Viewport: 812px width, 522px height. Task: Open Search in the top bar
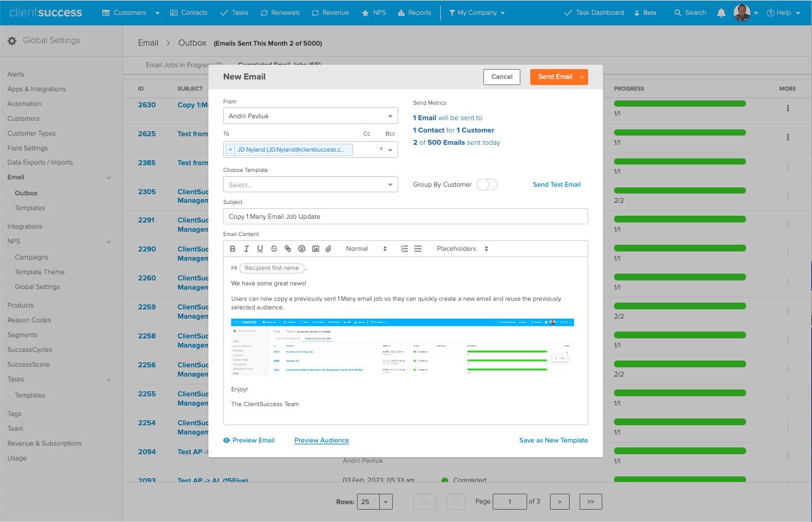690,12
